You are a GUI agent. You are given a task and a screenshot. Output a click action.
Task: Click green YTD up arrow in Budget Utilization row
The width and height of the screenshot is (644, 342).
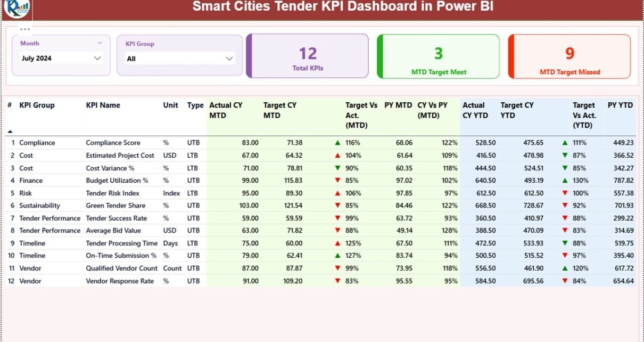click(565, 181)
